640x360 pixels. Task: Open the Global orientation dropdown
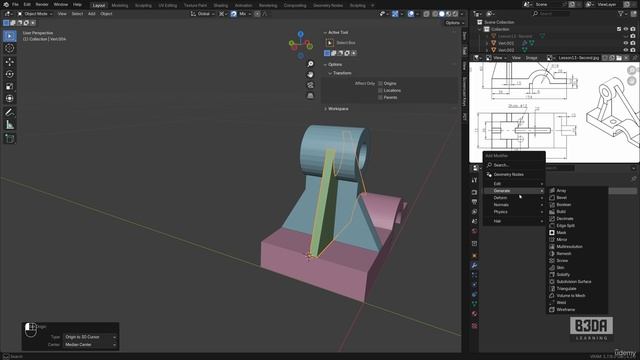tap(203, 14)
